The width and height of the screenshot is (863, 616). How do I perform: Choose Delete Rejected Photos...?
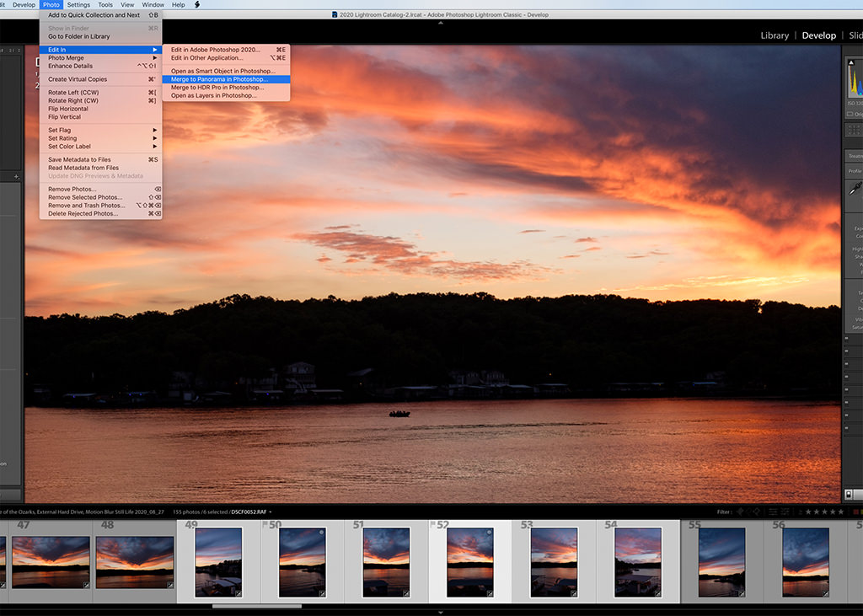tap(101, 213)
